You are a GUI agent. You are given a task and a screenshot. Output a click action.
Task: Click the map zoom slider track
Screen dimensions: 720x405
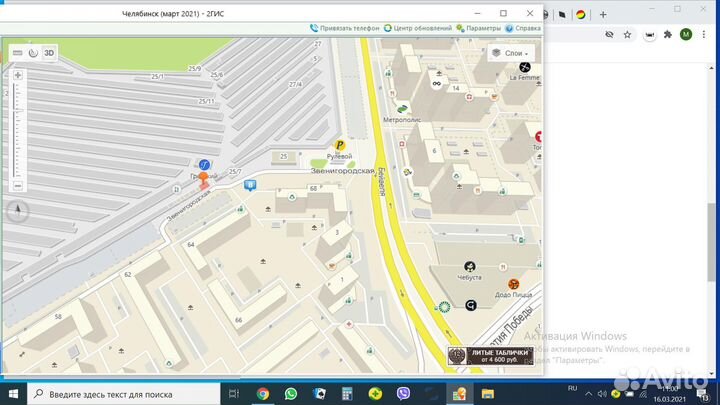pyautogui.click(x=17, y=130)
